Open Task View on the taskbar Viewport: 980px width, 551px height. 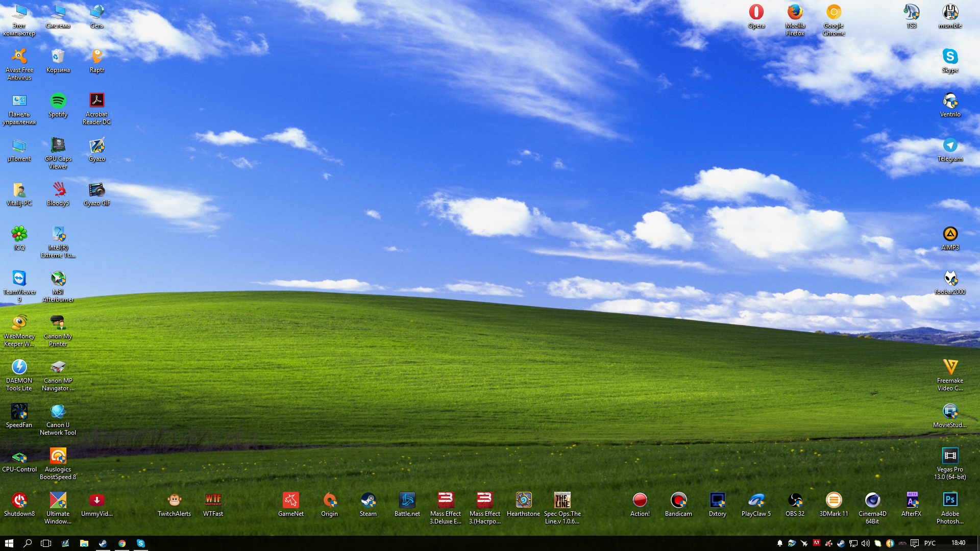[x=46, y=543]
